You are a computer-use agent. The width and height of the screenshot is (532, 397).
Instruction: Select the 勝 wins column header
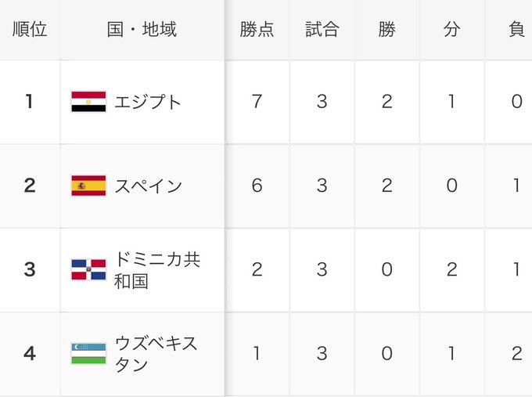pyautogui.click(x=386, y=30)
